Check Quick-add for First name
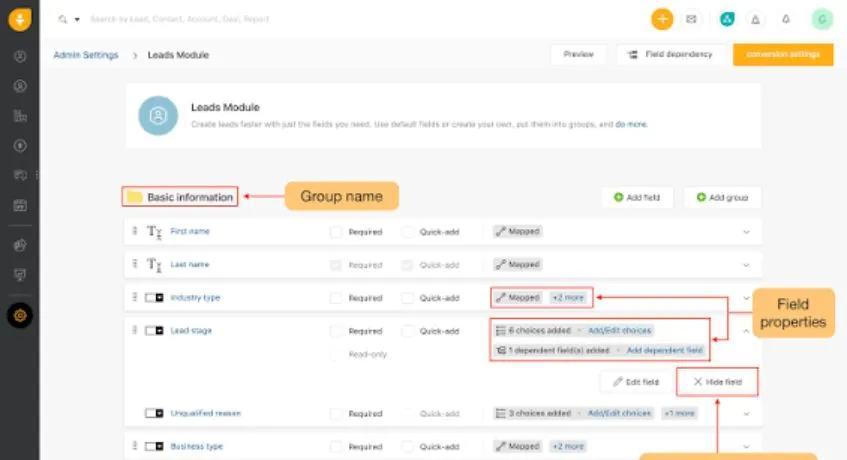The width and height of the screenshot is (847, 460). (x=408, y=232)
